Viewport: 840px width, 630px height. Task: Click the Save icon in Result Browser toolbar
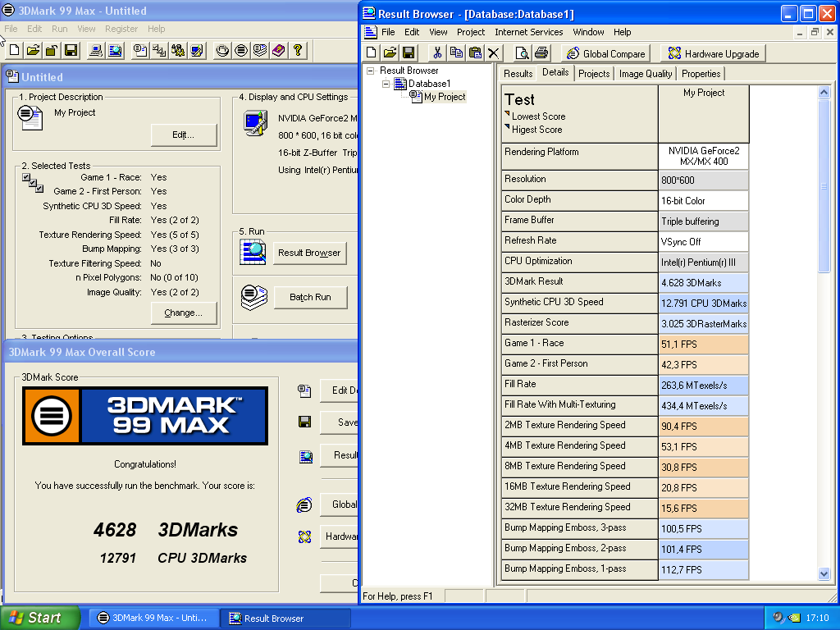[x=409, y=52]
